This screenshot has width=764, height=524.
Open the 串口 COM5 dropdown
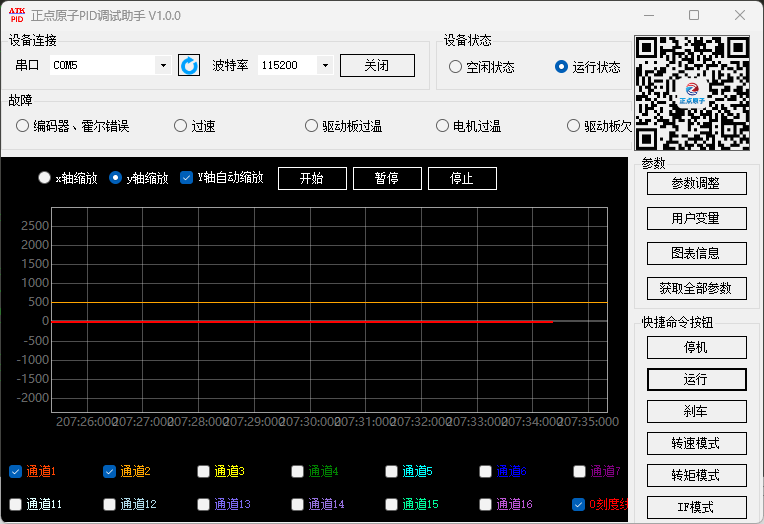point(163,65)
